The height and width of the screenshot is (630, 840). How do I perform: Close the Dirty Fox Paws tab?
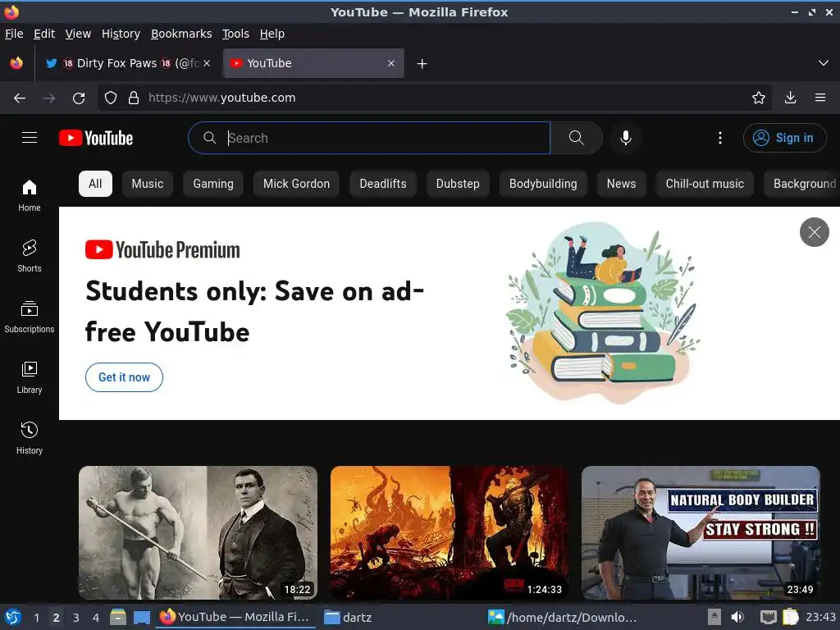(x=207, y=63)
